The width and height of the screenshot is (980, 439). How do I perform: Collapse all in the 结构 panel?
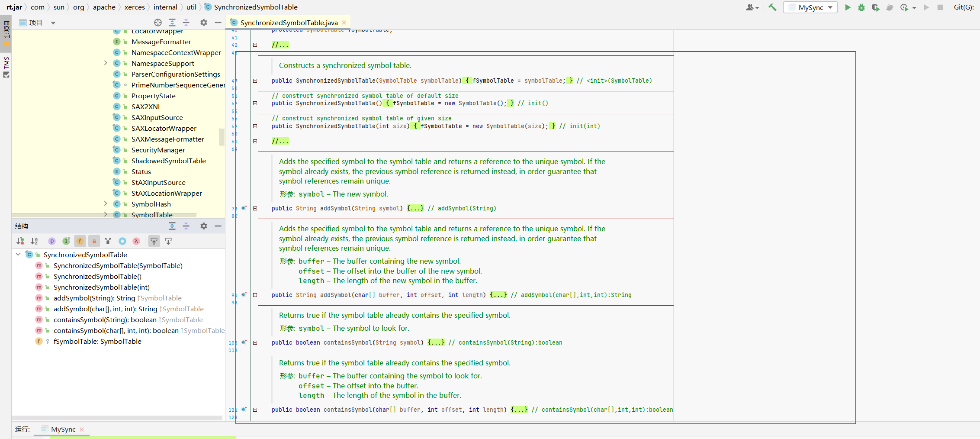tap(186, 226)
